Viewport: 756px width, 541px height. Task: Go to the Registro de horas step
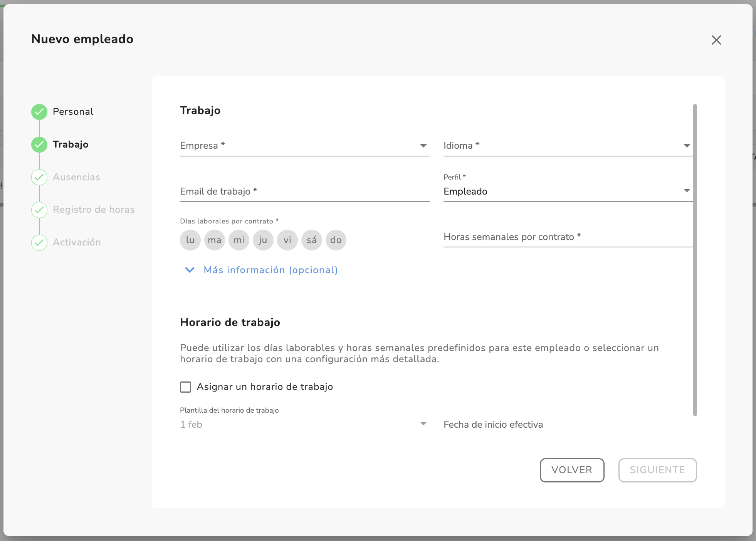94,210
